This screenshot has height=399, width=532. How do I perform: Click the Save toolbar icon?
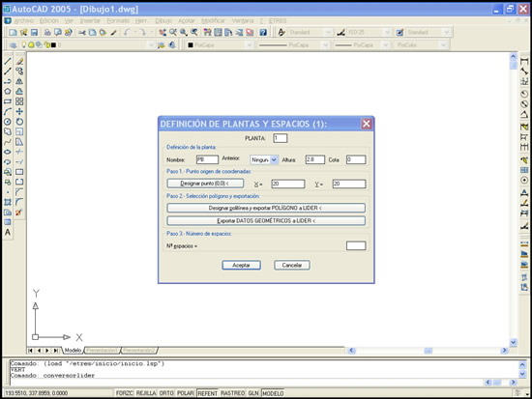tap(34, 33)
